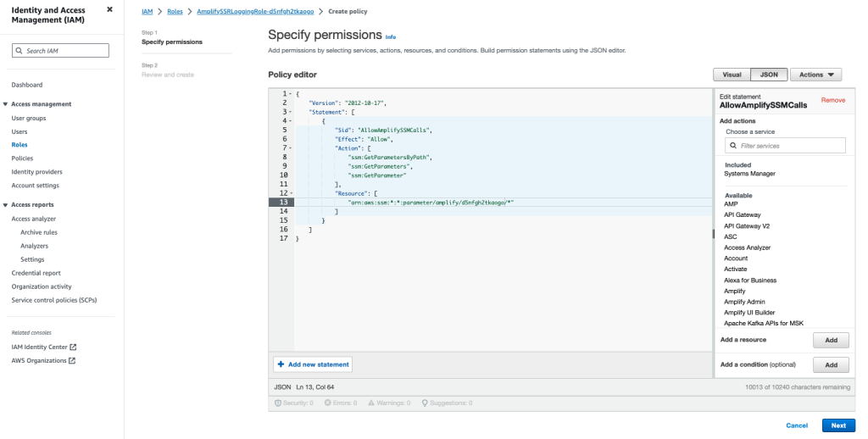Open Analyzers in the sidebar
The image size is (868, 439).
coord(34,246)
